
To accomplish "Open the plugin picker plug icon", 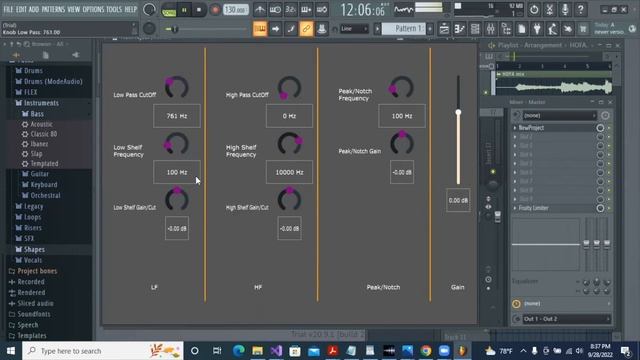I will coord(537,29).
